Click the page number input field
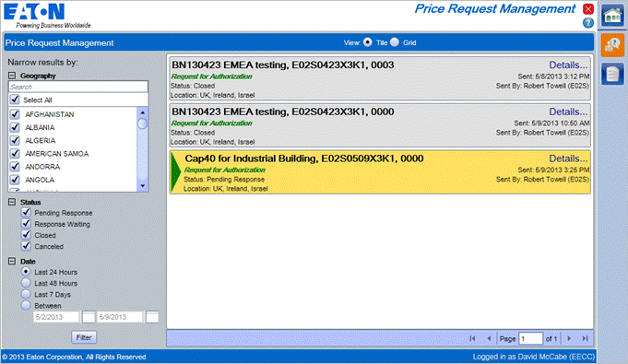 [530, 339]
